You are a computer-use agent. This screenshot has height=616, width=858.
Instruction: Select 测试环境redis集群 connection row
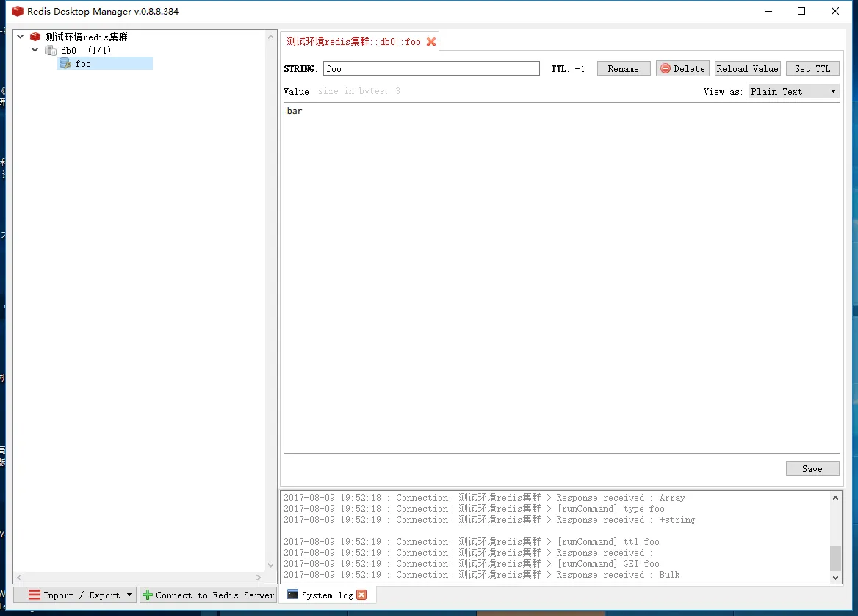click(86, 37)
